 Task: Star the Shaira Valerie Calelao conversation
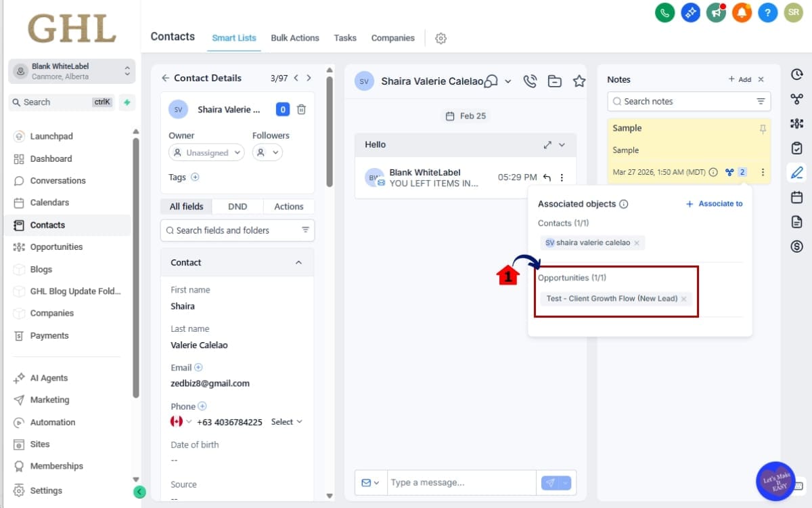coord(579,81)
